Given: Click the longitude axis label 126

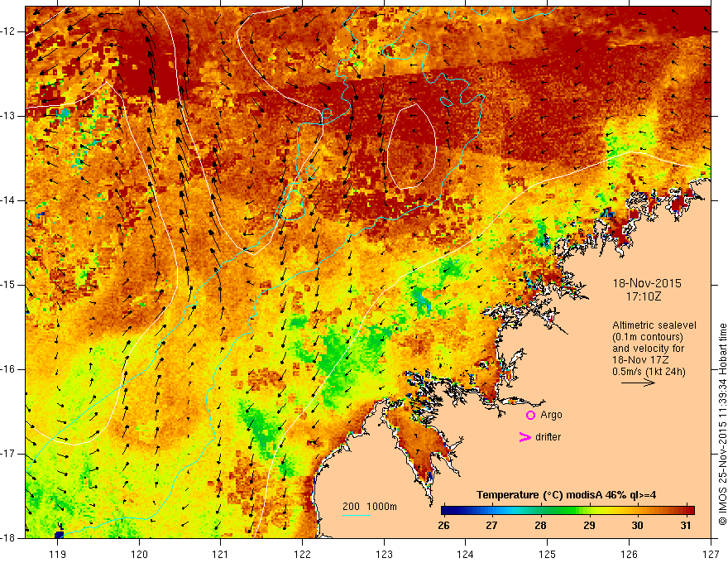Looking at the screenshot, I should [x=629, y=554].
